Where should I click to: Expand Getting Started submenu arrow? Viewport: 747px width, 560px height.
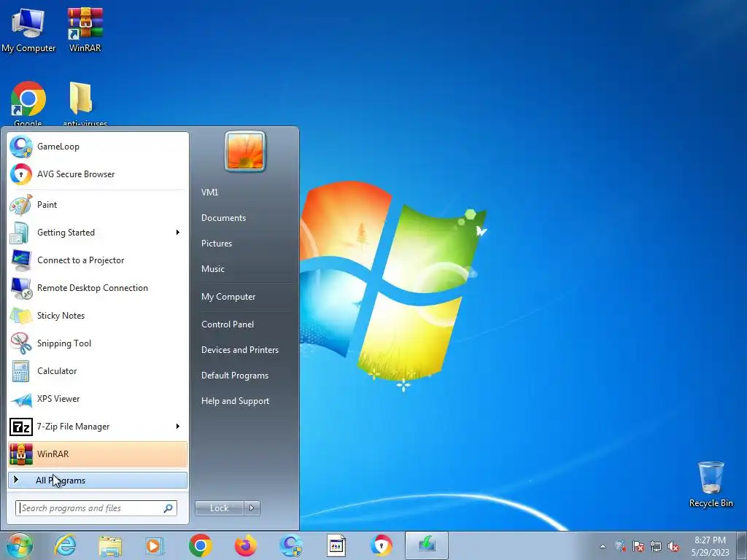coord(178,233)
